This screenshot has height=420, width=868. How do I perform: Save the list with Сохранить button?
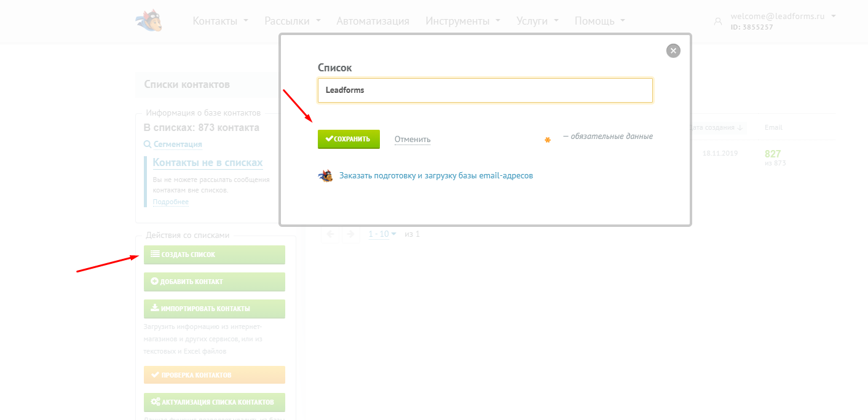click(349, 139)
